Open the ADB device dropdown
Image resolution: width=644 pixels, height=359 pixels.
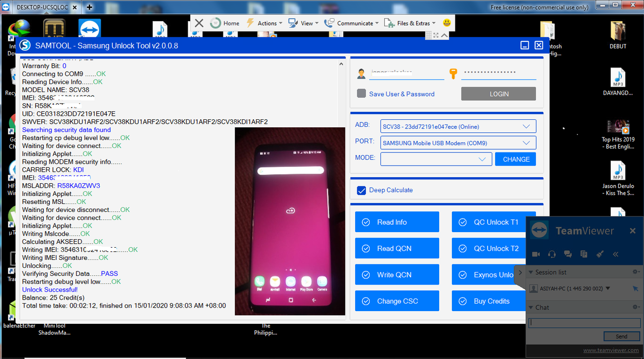pos(458,126)
